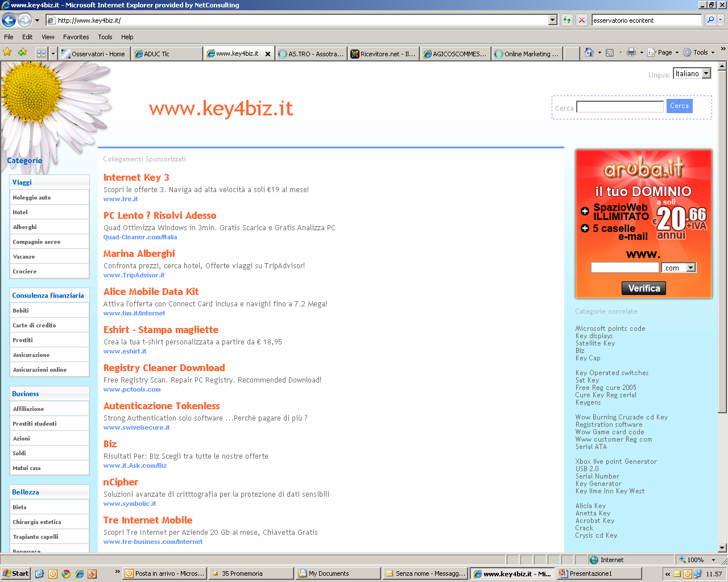Image resolution: width=728 pixels, height=582 pixels.
Task: Click the Key Generator related link
Action: point(598,484)
